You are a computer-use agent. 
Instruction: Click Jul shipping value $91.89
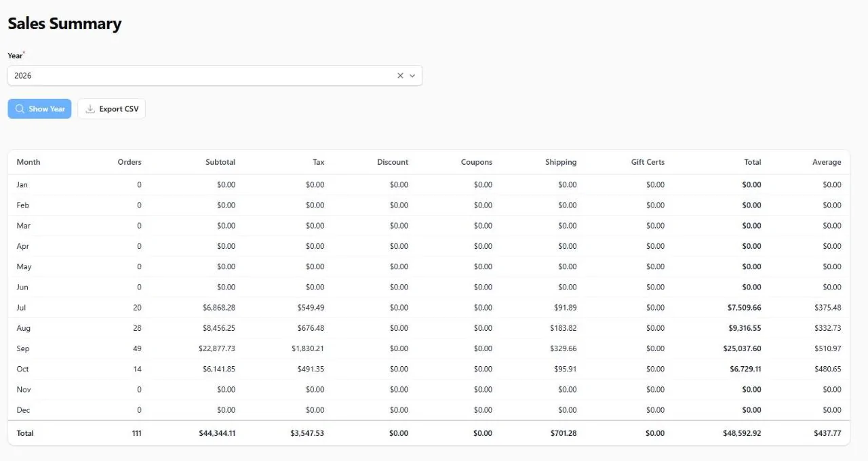click(x=566, y=308)
